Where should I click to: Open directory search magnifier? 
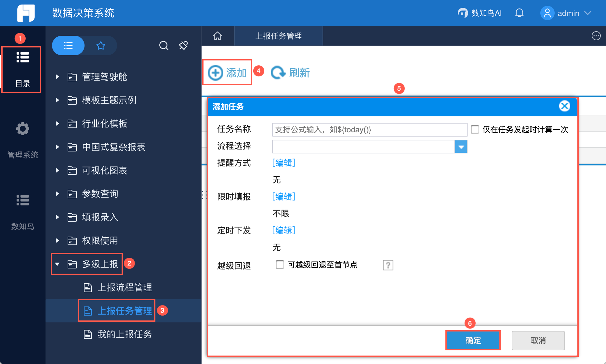[164, 45]
